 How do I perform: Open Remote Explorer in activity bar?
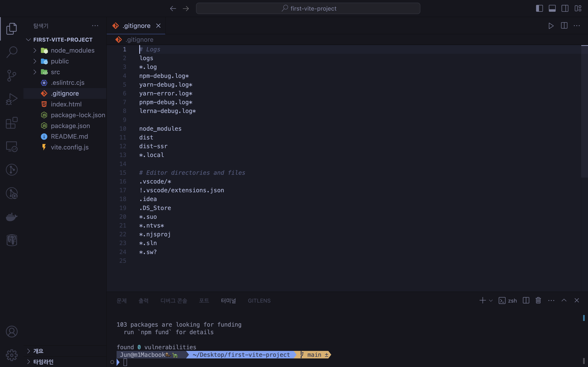coord(12,147)
